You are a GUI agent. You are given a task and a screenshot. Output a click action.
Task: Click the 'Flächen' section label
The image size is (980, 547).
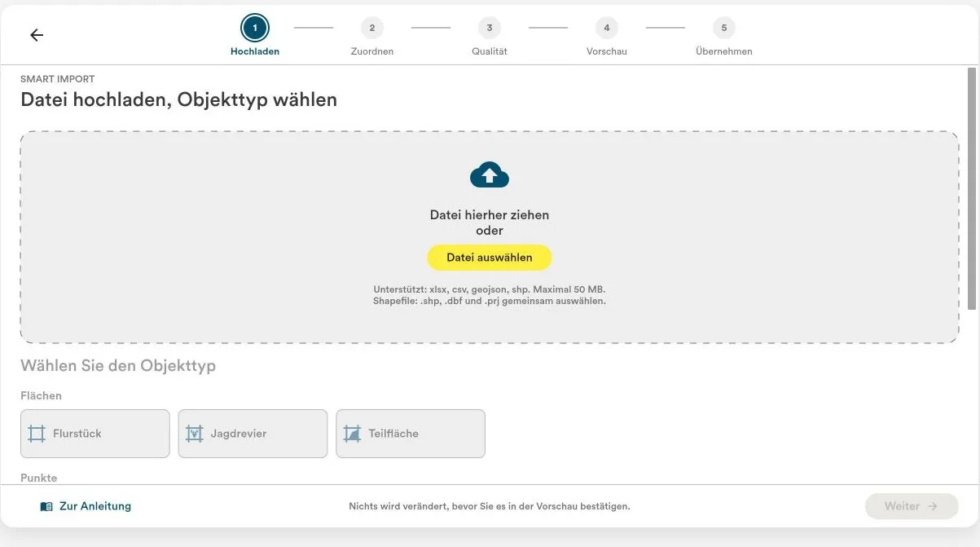pos(42,395)
